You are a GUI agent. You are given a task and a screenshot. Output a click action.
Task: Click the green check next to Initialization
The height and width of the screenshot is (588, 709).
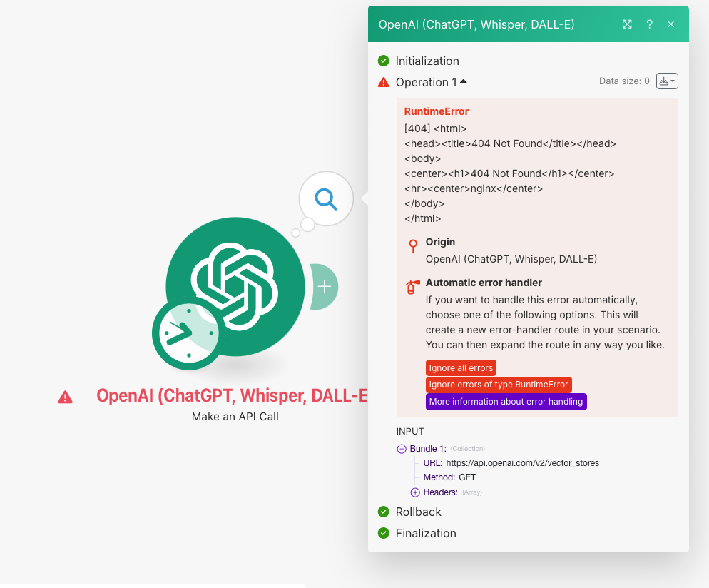click(x=384, y=61)
